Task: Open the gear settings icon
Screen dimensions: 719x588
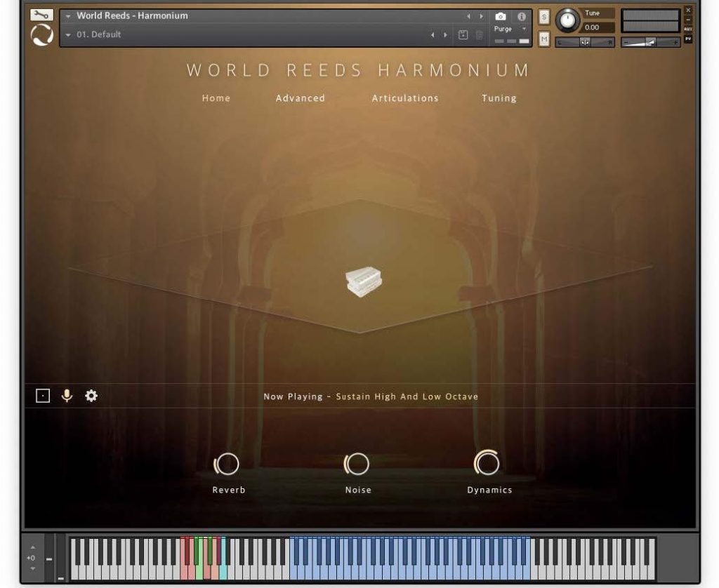Action: click(x=91, y=396)
